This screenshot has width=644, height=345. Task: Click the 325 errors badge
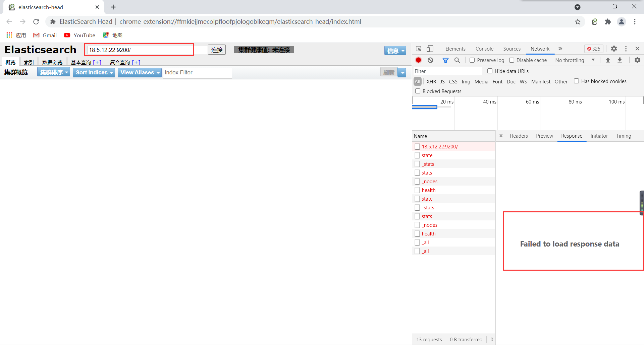[594, 49]
